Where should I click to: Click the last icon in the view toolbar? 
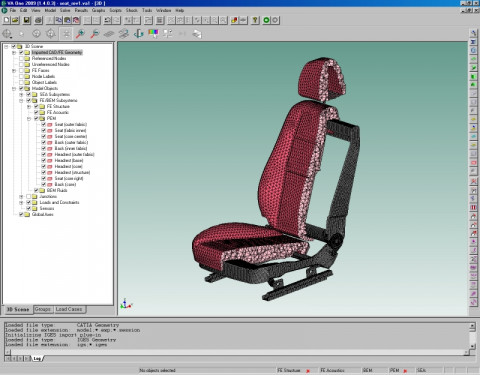[197, 34]
